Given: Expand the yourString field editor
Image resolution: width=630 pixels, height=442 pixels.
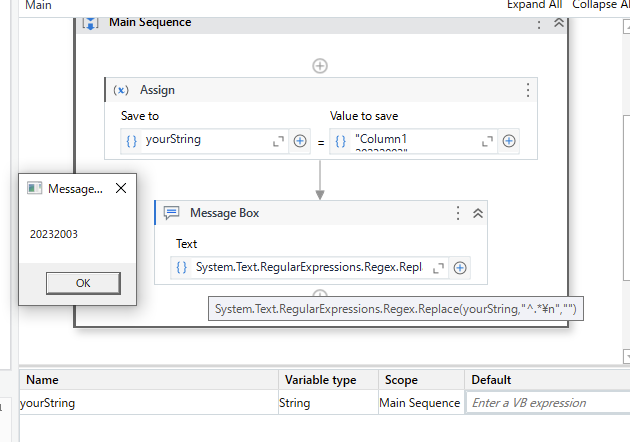Looking at the screenshot, I should pos(279,141).
